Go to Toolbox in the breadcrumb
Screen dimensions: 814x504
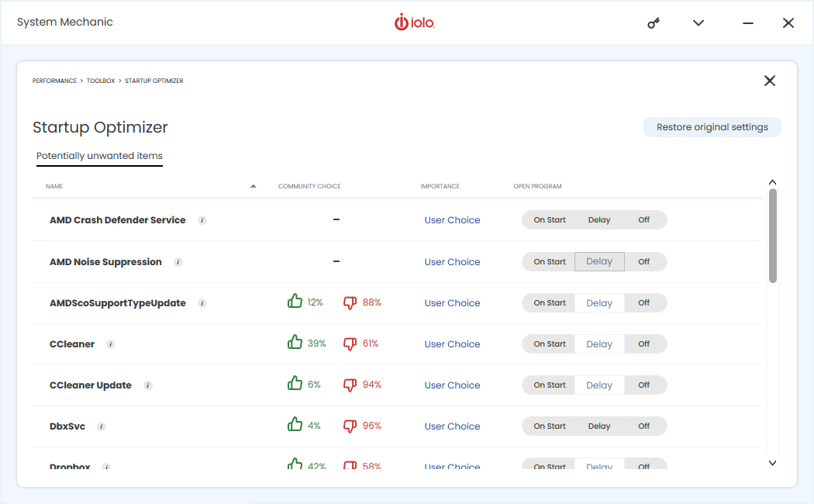click(101, 81)
